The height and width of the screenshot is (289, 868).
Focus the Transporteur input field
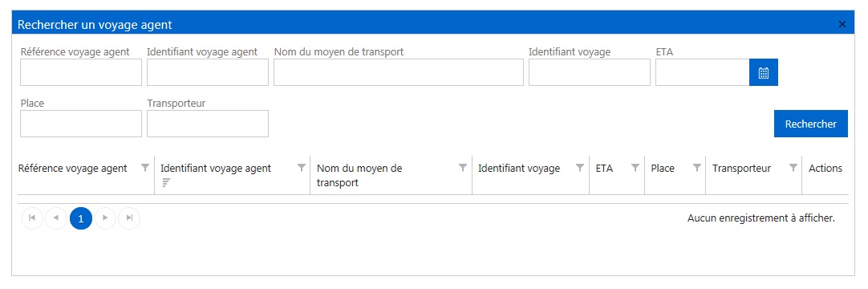click(x=208, y=124)
